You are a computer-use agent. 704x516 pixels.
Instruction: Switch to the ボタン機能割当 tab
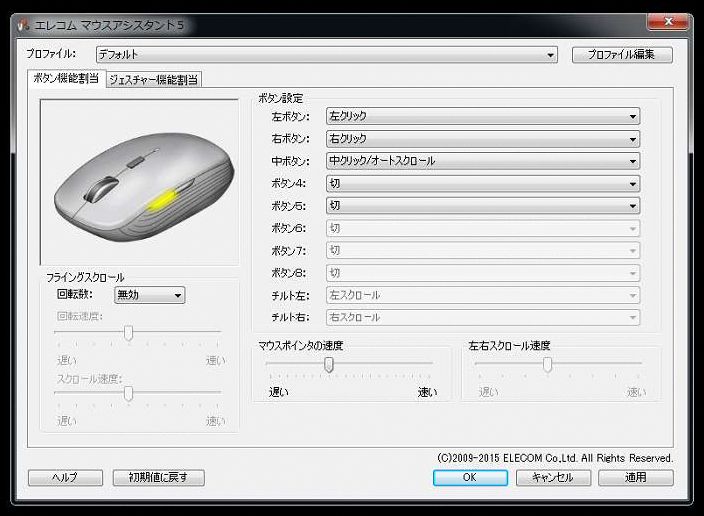66,79
